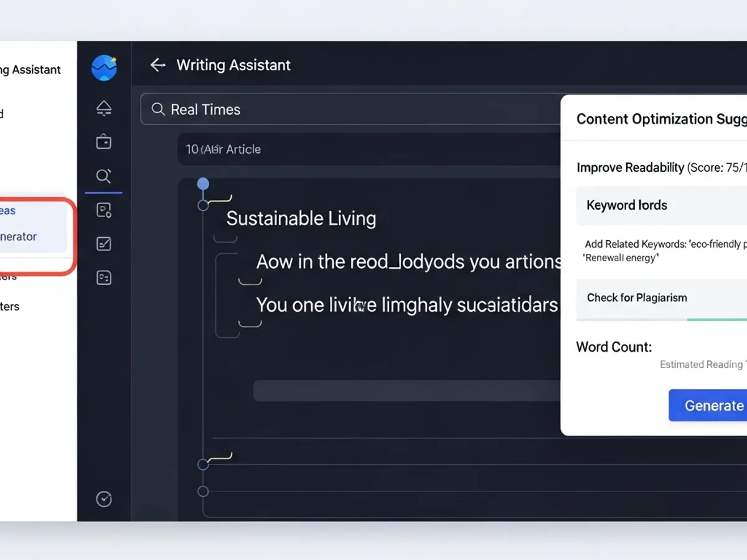Click the clock history icon at sidebar bottom
This screenshot has width=747, height=560.
pos(104,499)
